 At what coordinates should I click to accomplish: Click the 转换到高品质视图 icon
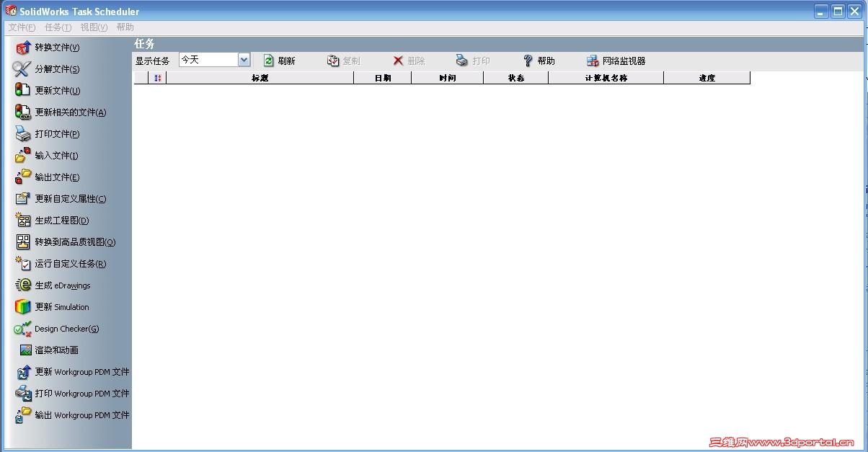pyautogui.click(x=23, y=242)
